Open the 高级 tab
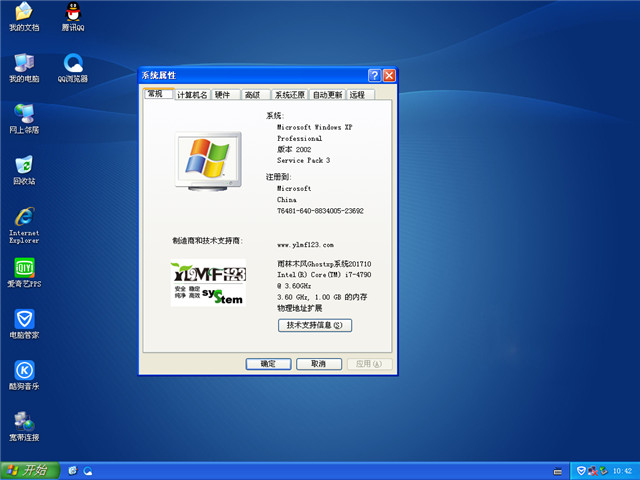Image resolution: width=640 pixels, height=480 pixels. pyautogui.click(x=256, y=95)
